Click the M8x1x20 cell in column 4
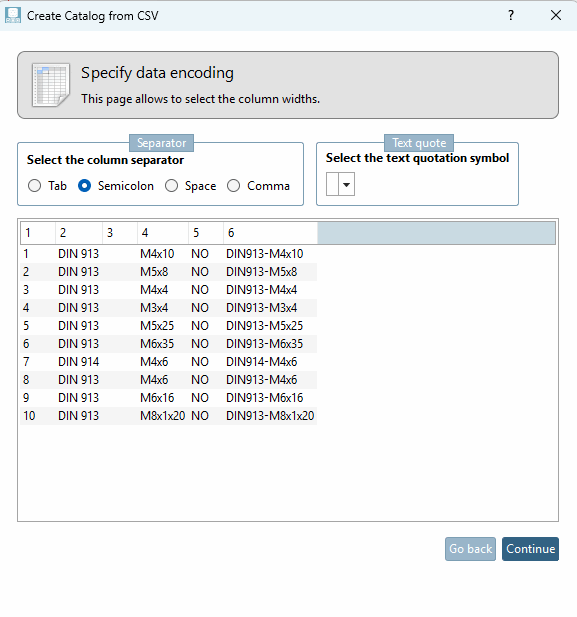Screen dimensions: 577x617 163,416
